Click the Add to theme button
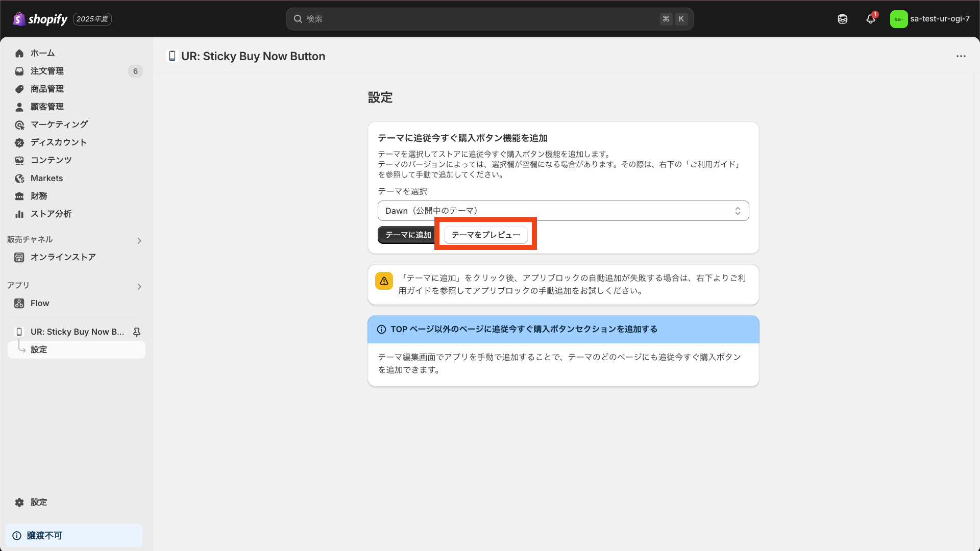Image resolution: width=980 pixels, height=551 pixels. point(407,235)
